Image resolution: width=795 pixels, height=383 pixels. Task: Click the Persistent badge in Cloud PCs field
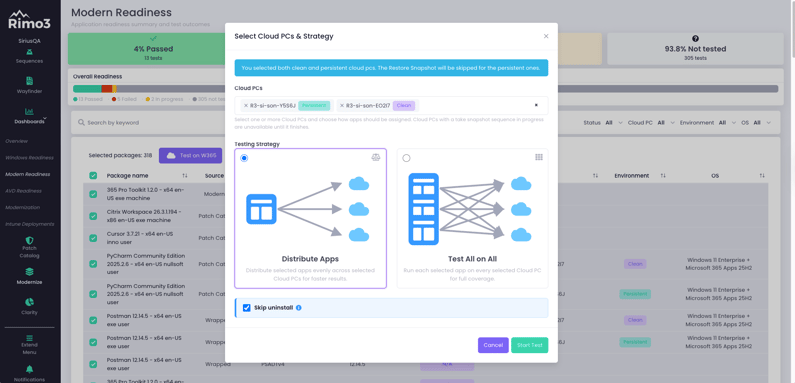pyautogui.click(x=314, y=106)
